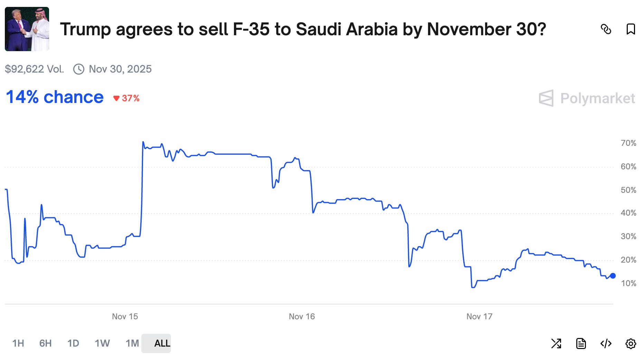Viewport: 644px width, 358px height.
Task: Click the market title about F-35 sale
Action: pos(303,29)
